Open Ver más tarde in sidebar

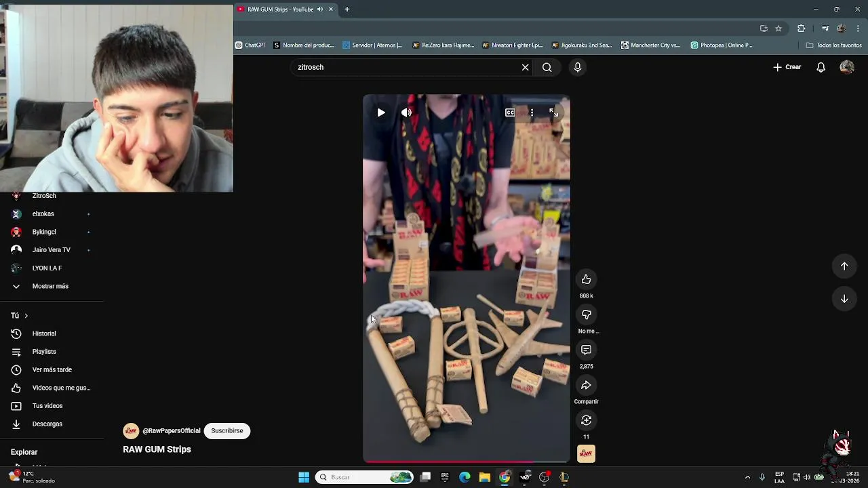pos(51,369)
